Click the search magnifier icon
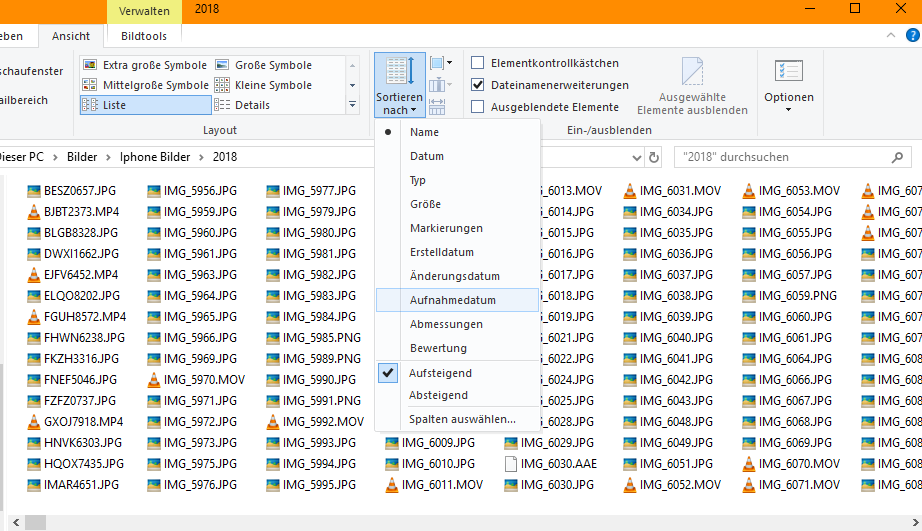The width and height of the screenshot is (922, 531). 897,157
